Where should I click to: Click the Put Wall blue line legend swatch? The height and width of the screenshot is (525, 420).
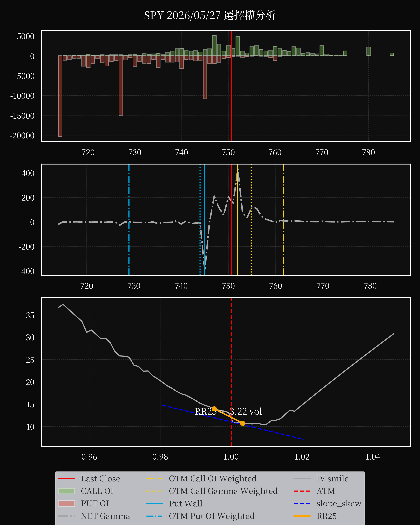pos(154,504)
